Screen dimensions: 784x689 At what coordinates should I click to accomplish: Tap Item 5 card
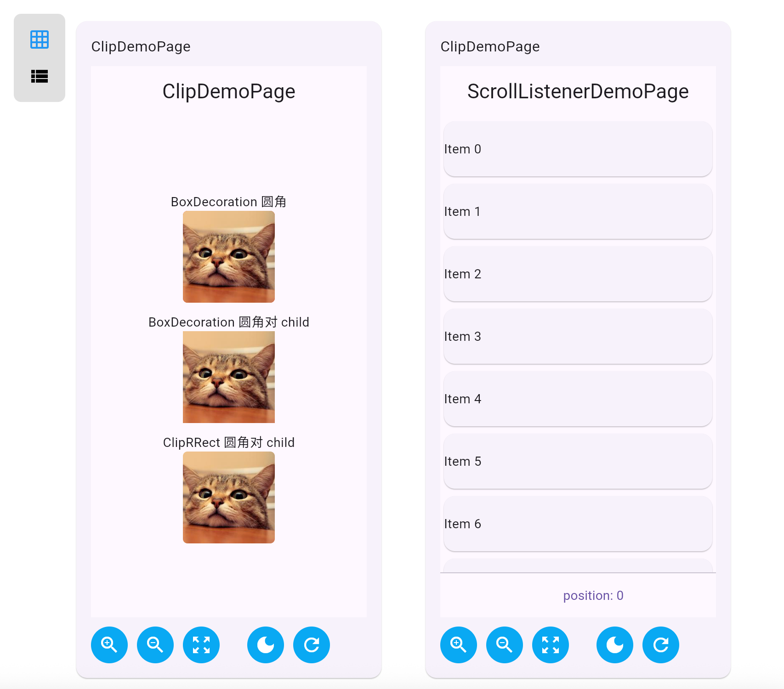578,461
